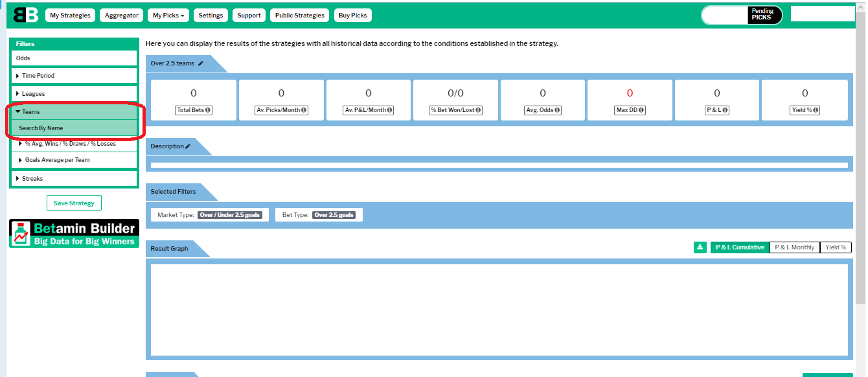
Task: Toggle the Pending Picks switch
Action: pos(742,15)
